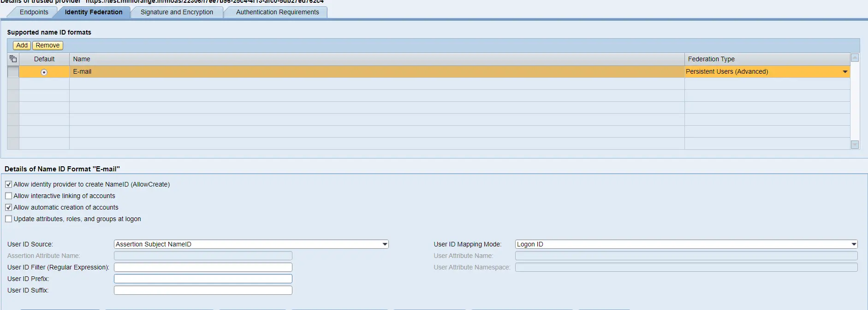Image resolution: width=868 pixels, height=310 pixels.
Task: Open the Endpoints tab
Action: [34, 12]
